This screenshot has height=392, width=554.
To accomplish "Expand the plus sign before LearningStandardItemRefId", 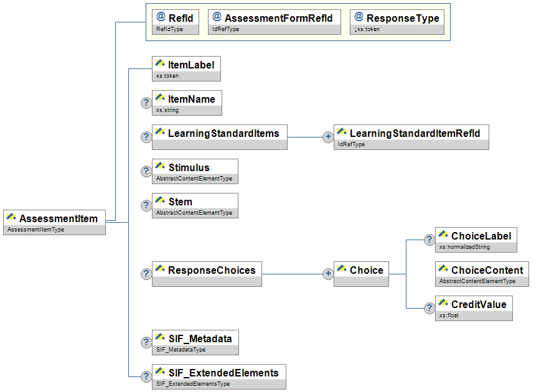I will coord(328,137).
